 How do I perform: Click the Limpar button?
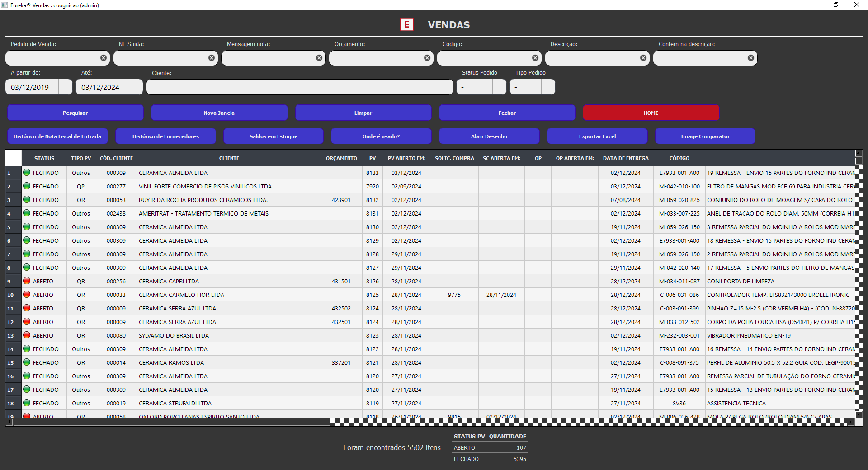click(x=363, y=113)
